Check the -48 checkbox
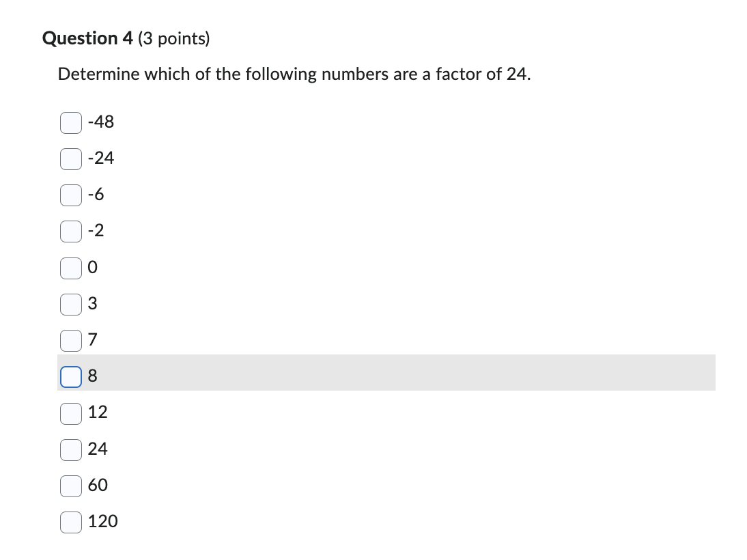Image resolution: width=747 pixels, height=560 pixels. (x=71, y=122)
